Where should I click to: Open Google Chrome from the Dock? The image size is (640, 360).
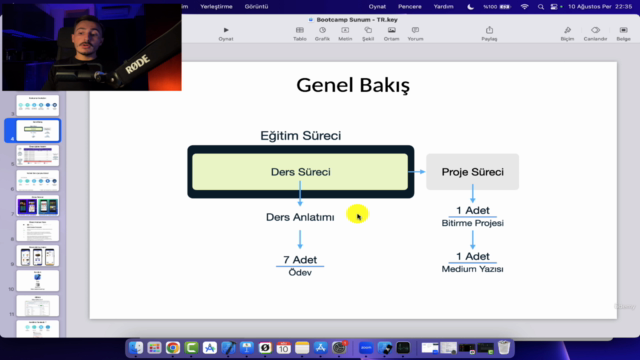(x=173, y=348)
